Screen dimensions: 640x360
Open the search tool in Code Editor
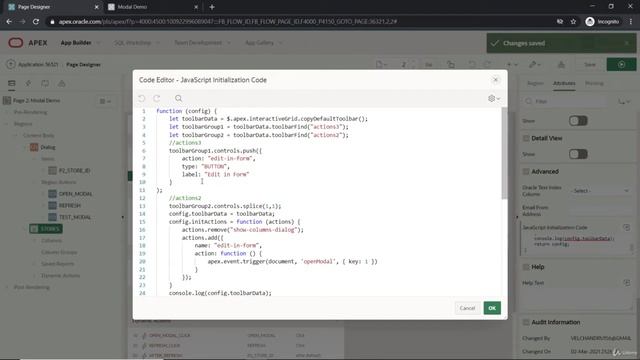click(x=178, y=98)
